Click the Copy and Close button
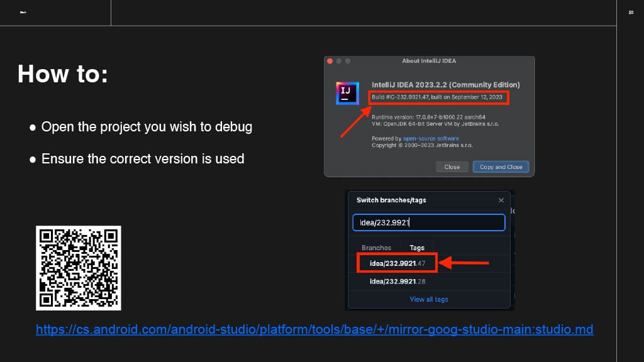 tap(501, 167)
